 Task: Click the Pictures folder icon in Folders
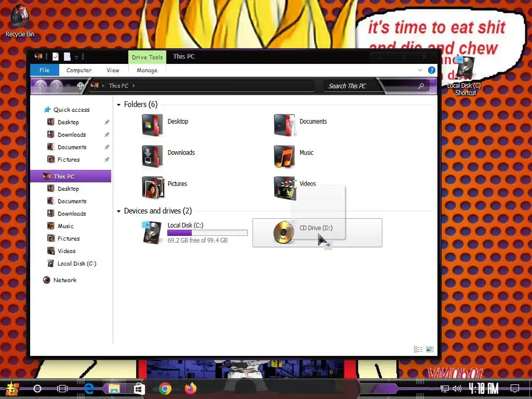pyautogui.click(x=153, y=187)
